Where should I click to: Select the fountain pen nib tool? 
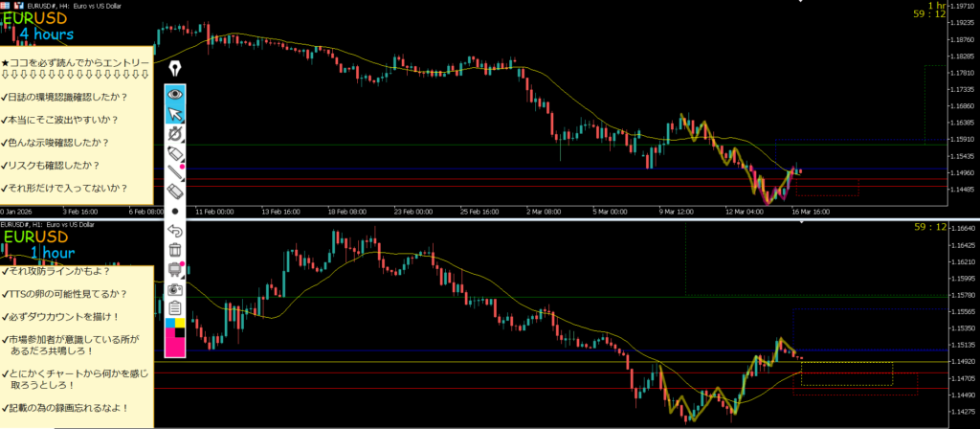(x=175, y=69)
